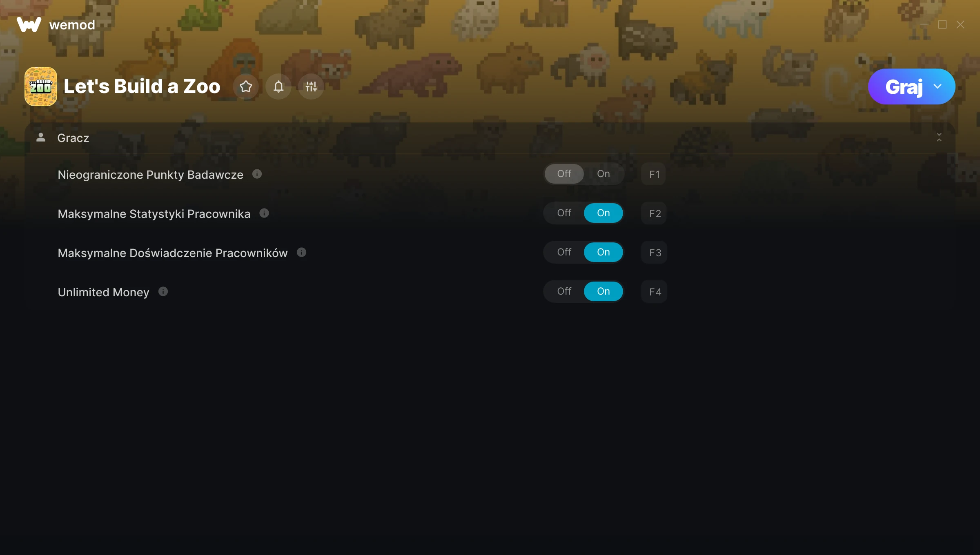Change the F4 hotkey for Unlimited Money
980x555 pixels.
tap(654, 292)
